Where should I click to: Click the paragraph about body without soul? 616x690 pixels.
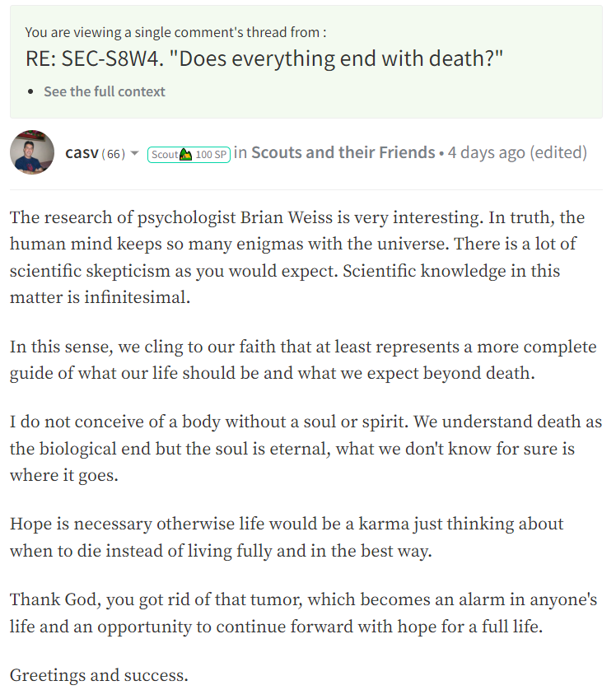(306, 449)
